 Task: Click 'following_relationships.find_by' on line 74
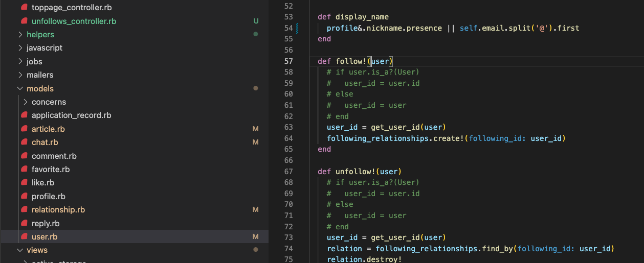tap(444, 249)
